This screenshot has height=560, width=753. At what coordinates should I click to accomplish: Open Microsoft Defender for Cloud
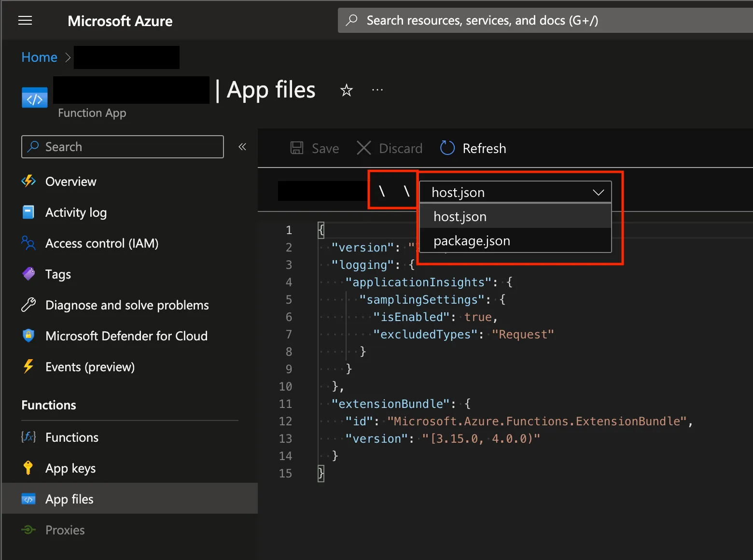point(126,336)
